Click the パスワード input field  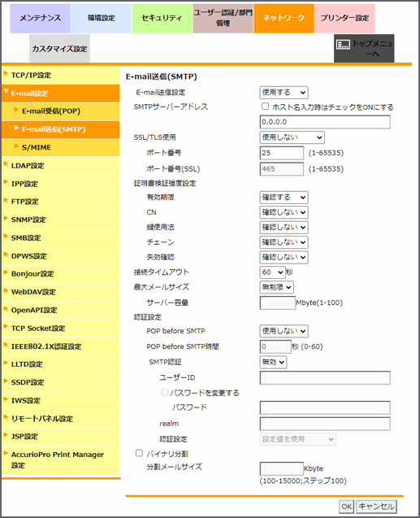325,408
